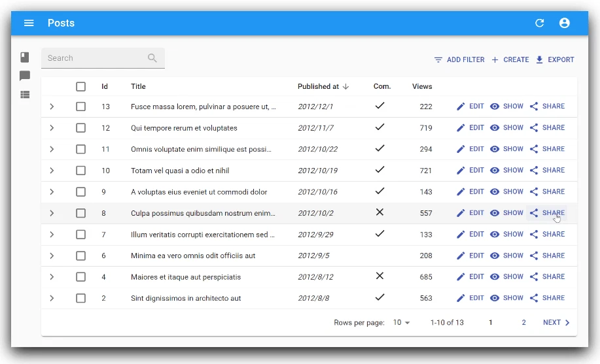600x364 pixels.
Task: Sort by Id column header
Action: click(x=105, y=86)
